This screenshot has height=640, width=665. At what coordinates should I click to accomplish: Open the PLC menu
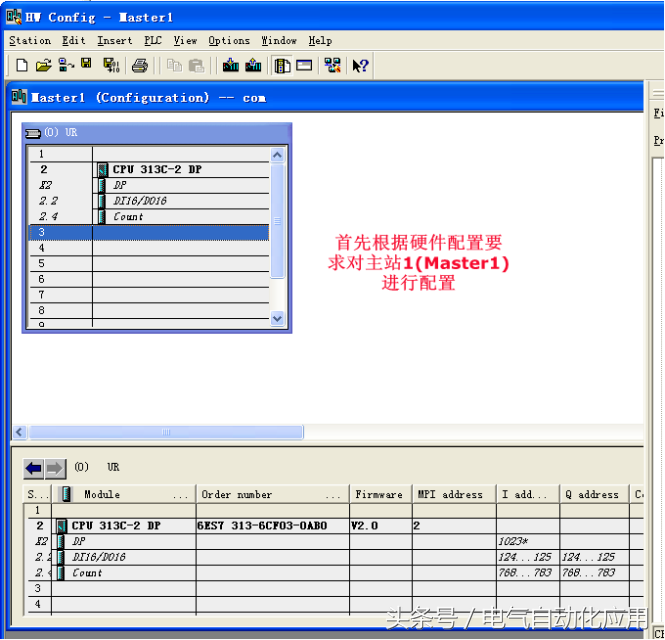[152, 41]
